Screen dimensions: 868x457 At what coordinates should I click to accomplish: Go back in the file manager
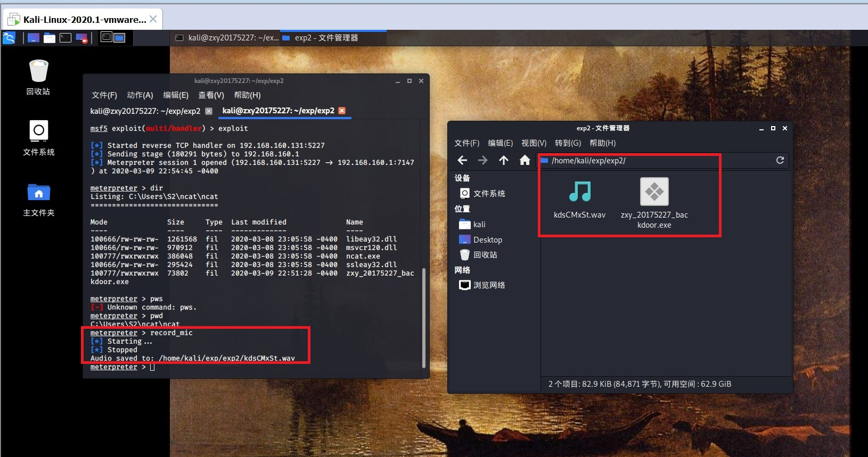point(462,160)
